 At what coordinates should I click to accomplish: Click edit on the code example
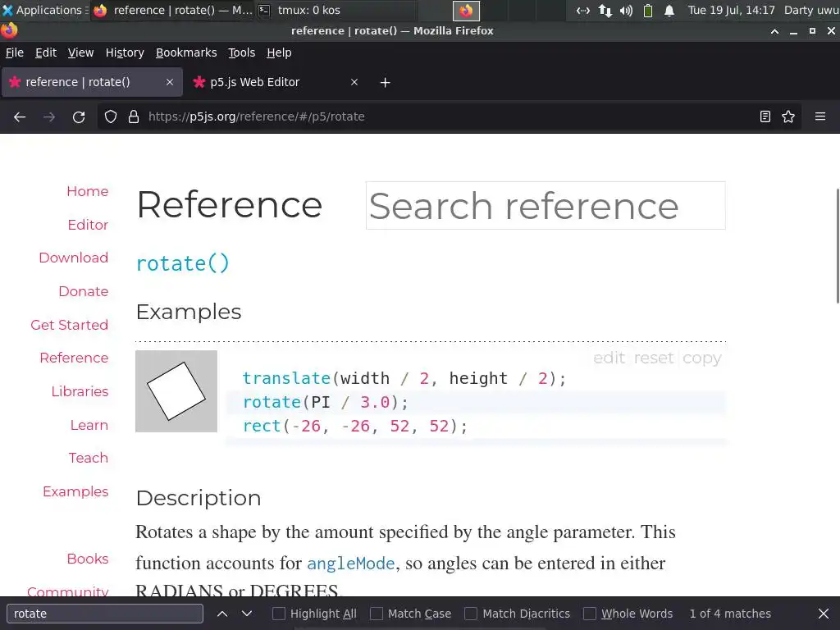[609, 358]
